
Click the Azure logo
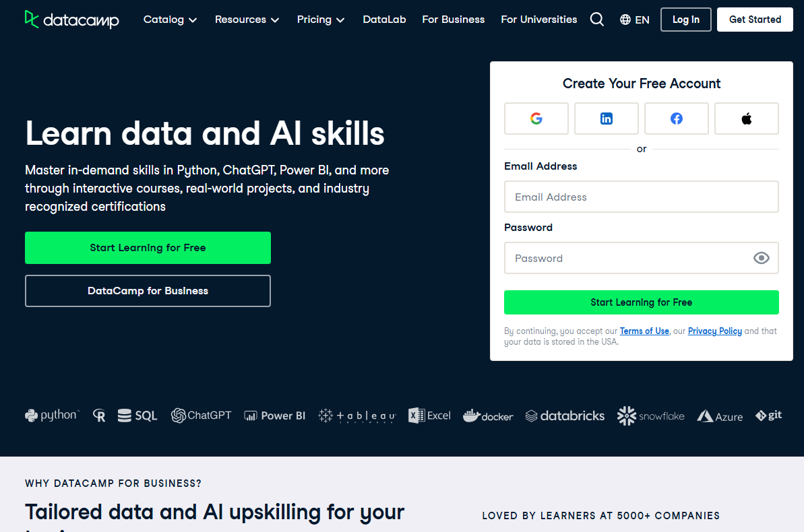point(719,415)
